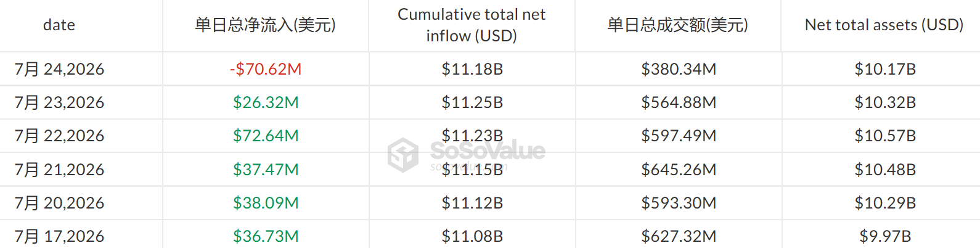
Task: Click the SoSoValue watermark logo icon
Action: [403, 155]
